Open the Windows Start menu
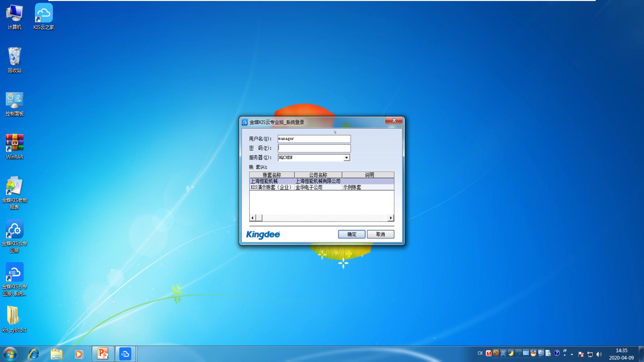Image resolution: width=644 pixels, height=362 pixels. coord(10,354)
